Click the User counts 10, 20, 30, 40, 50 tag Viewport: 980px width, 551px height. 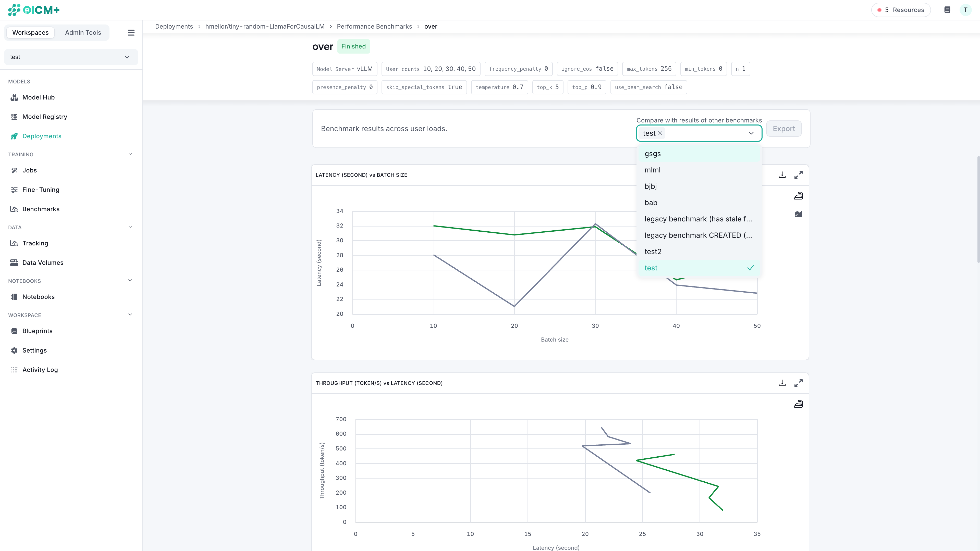pyautogui.click(x=431, y=69)
